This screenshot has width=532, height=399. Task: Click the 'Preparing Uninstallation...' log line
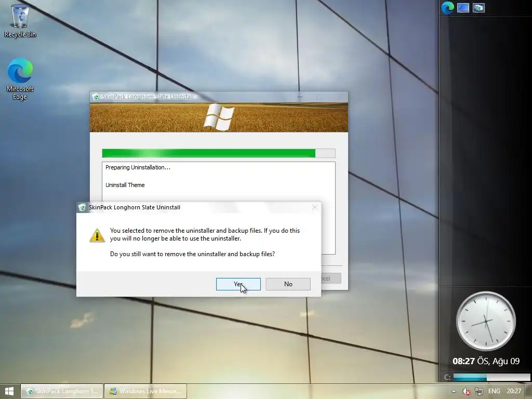(138, 167)
